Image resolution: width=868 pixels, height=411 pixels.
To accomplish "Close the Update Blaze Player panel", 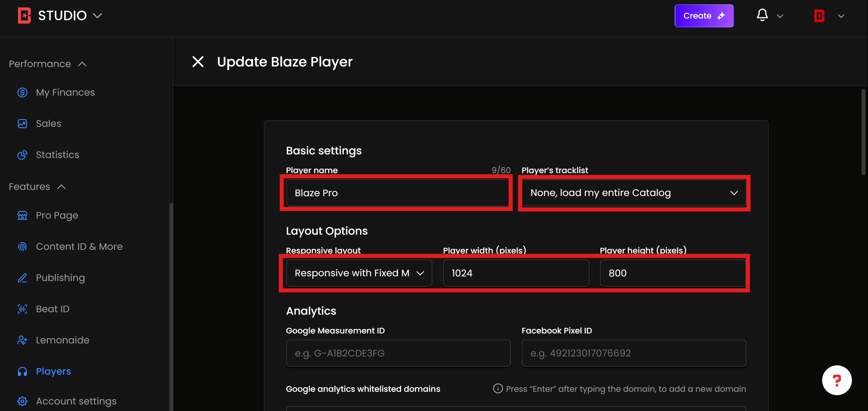I will click(198, 62).
